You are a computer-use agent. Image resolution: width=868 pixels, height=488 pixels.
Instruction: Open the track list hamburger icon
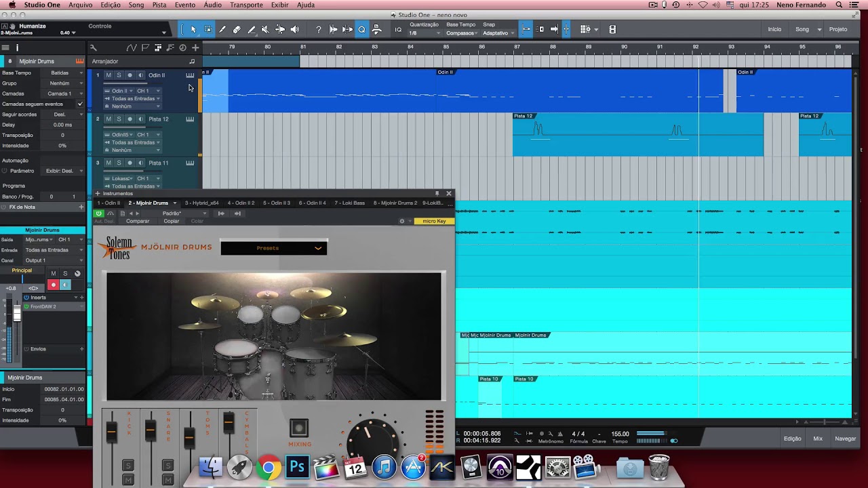(5, 47)
